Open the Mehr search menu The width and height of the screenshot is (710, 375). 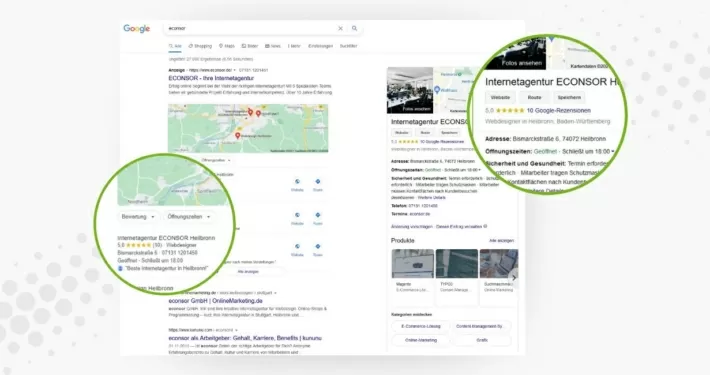tap(294, 46)
